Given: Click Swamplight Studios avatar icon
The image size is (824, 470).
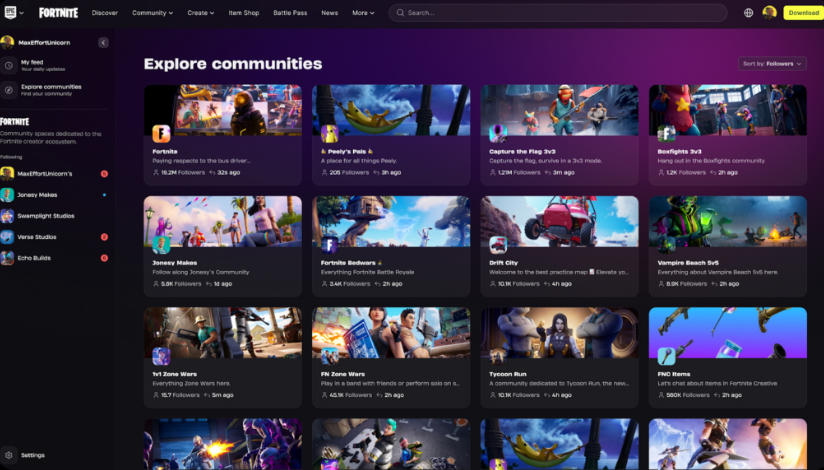Looking at the screenshot, I should pyautogui.click(x=7, y=216).
